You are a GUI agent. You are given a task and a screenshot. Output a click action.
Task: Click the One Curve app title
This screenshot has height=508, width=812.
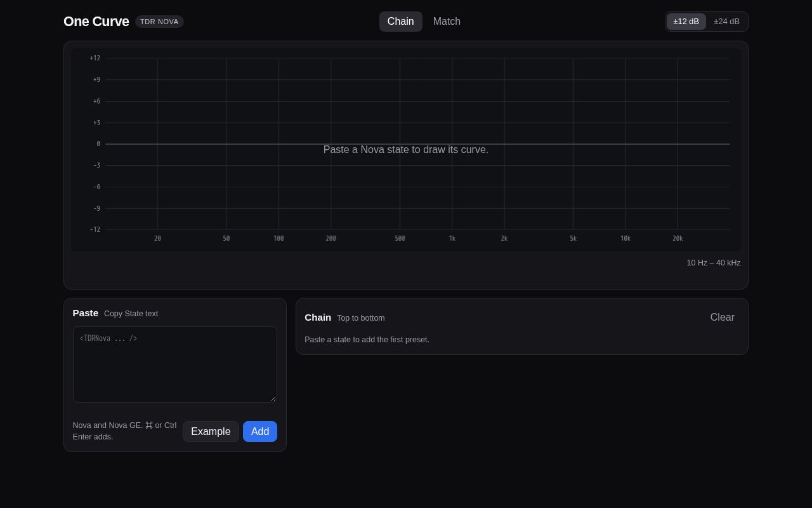point(96,22)
